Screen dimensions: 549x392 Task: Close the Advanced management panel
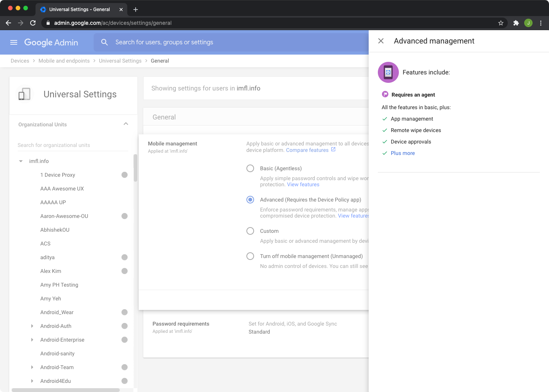pos(381,41)
